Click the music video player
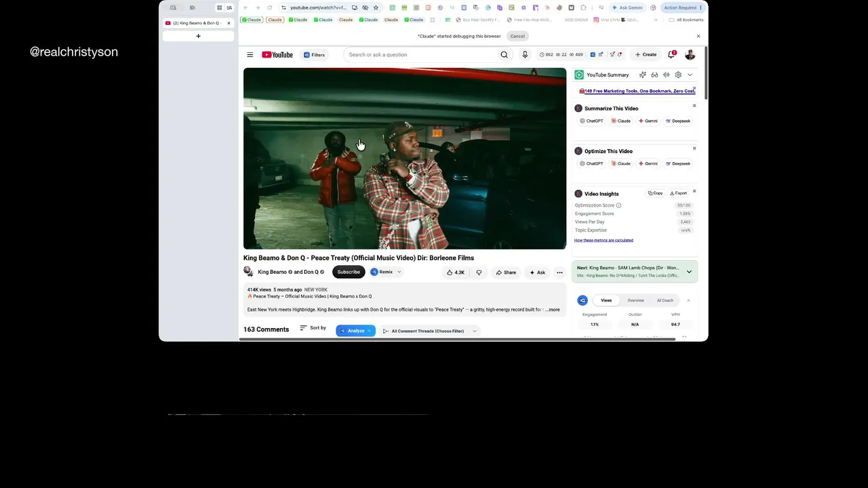The width and height of the screenshot is (868, 488). coord(405,159)
